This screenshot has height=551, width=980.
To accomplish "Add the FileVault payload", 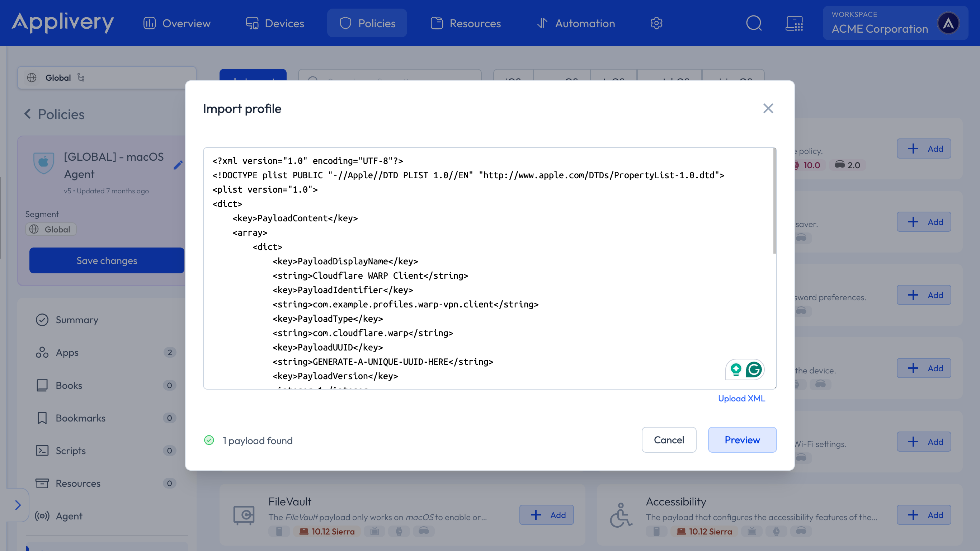I will pos(546,515).
